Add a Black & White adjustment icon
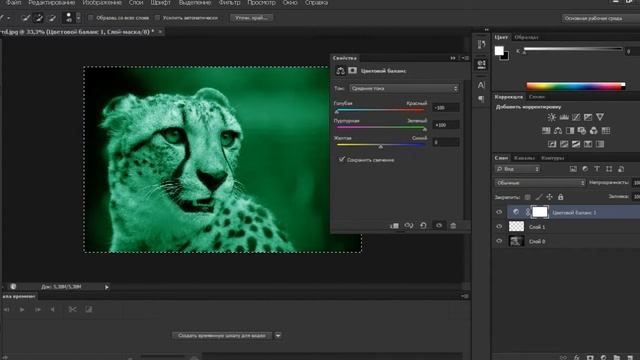This screenshot has height=360, width=640. coord(570,131)
